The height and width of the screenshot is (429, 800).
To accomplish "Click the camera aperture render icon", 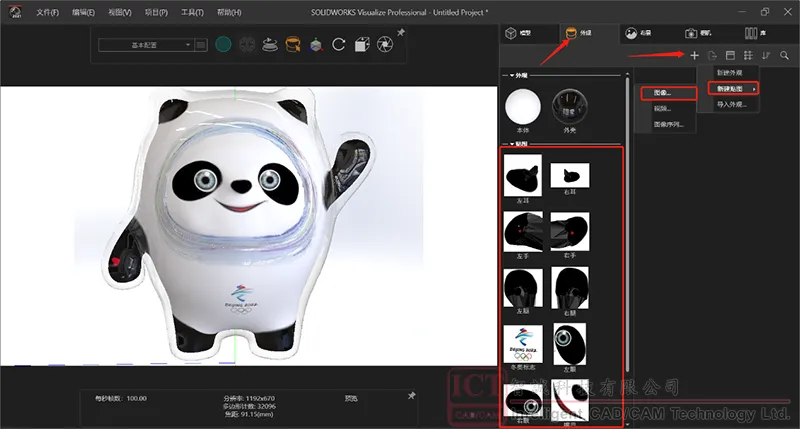I will [x=385, y=44].
